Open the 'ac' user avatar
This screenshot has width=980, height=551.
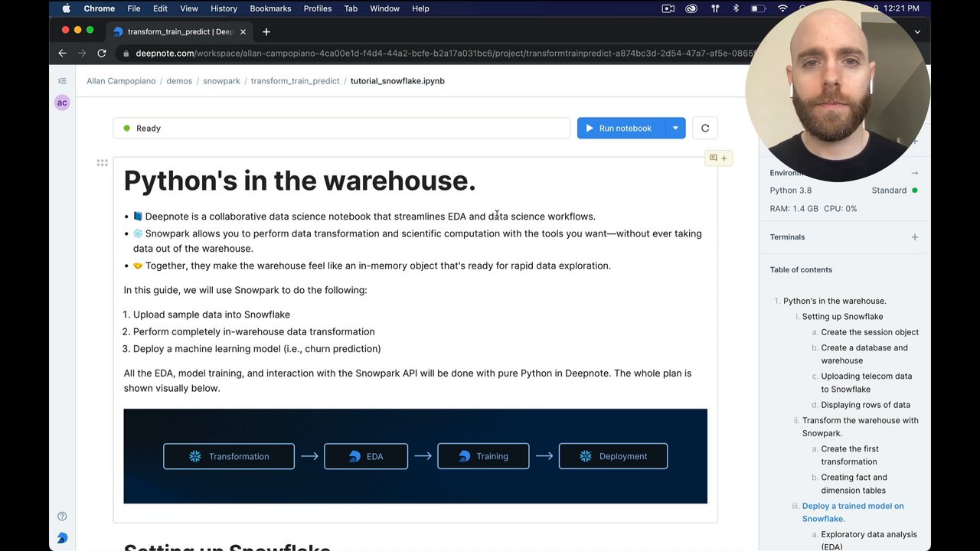[62, 103]
